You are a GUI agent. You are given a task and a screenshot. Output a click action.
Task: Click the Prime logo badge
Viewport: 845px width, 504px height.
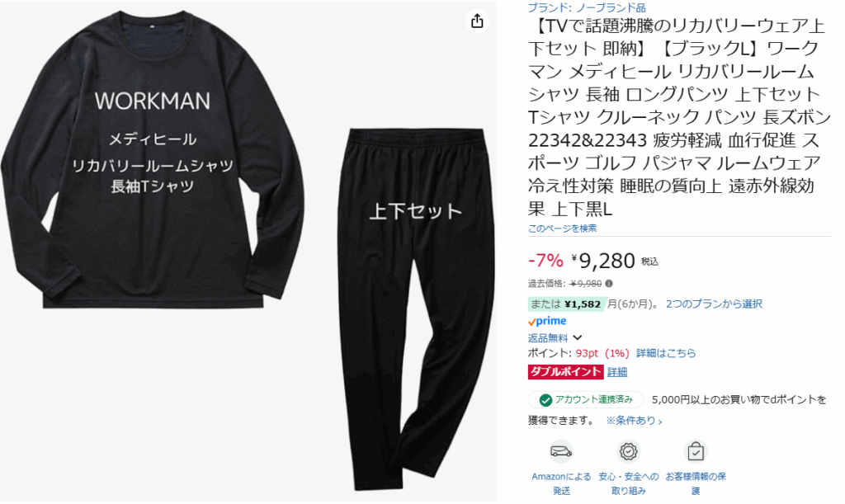547,321
